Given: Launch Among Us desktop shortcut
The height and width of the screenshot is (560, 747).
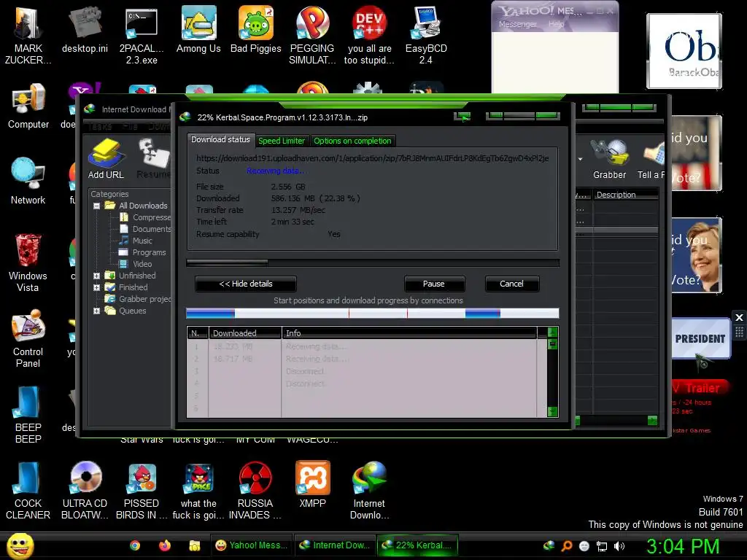Looking at the screenshot, I should point(198,29).
